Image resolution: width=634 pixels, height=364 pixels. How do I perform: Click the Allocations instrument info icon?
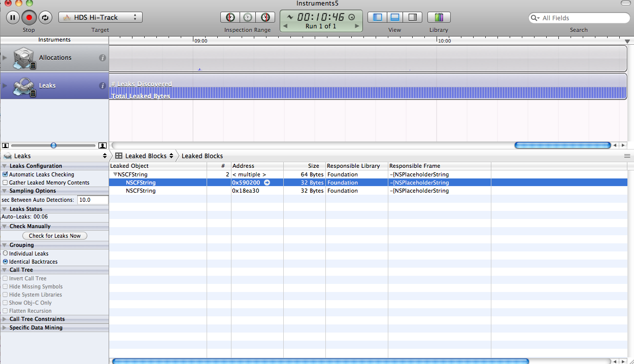tap(102, 58)
